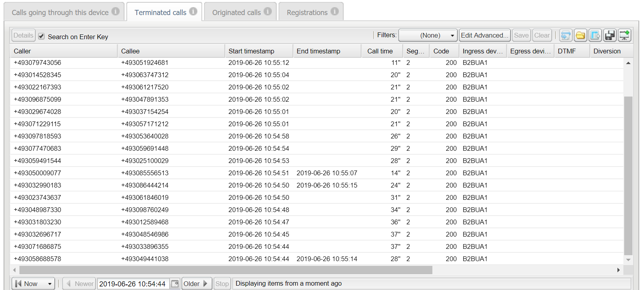The width and height of the screenshot is (644, 290).
Task: Open Calls going through this device tab
Action: [x=60, y=12]
